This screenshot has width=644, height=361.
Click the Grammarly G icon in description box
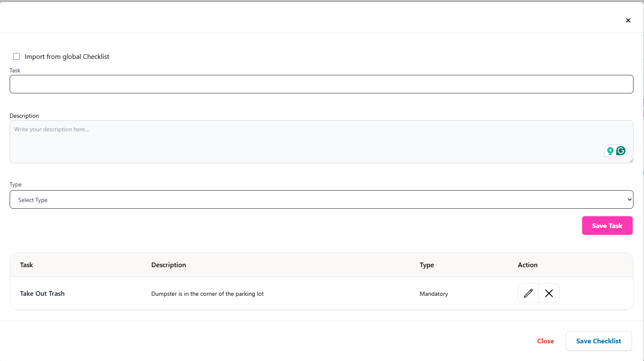click(x=621, y=151)
